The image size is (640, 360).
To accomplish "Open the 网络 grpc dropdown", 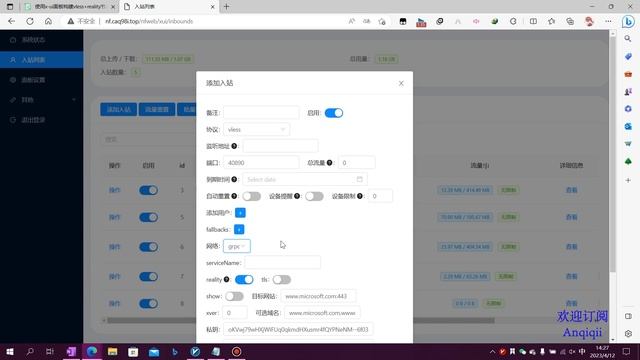I will click(x=237, y=246).
